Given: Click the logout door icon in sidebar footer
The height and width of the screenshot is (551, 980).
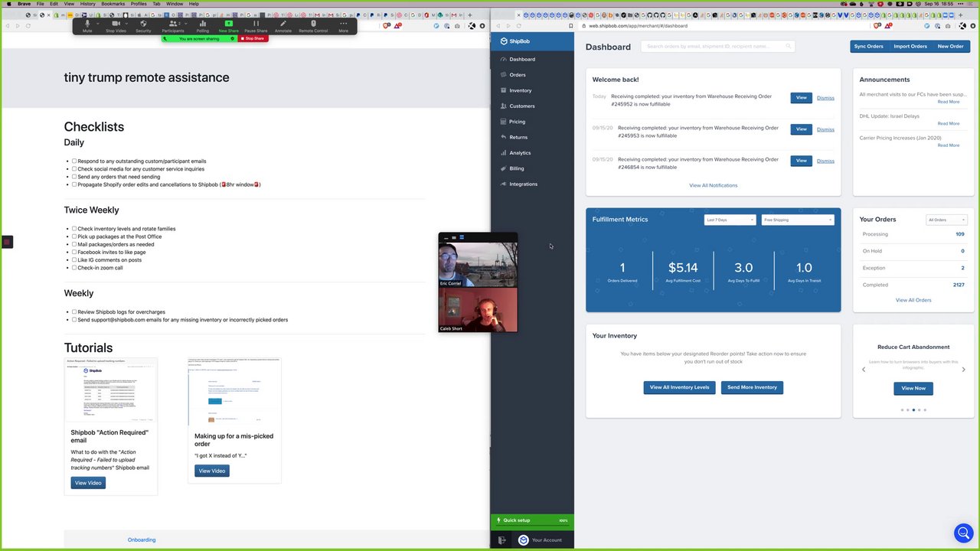Looking at the screenshot, I should (502, 540).
